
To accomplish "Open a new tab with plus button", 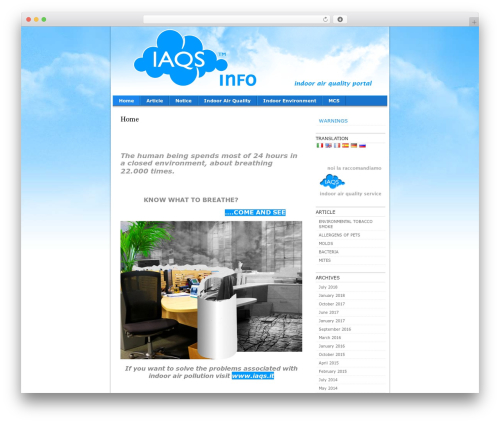I will (474, 22).
